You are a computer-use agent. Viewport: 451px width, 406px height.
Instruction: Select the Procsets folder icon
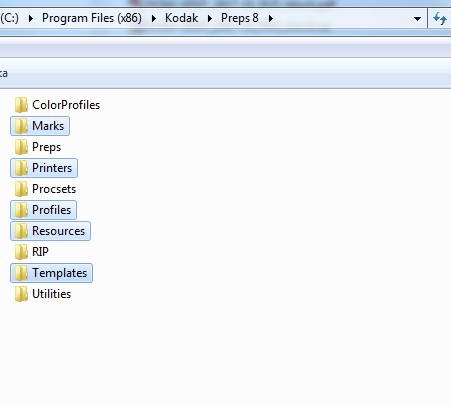point(21,189)
